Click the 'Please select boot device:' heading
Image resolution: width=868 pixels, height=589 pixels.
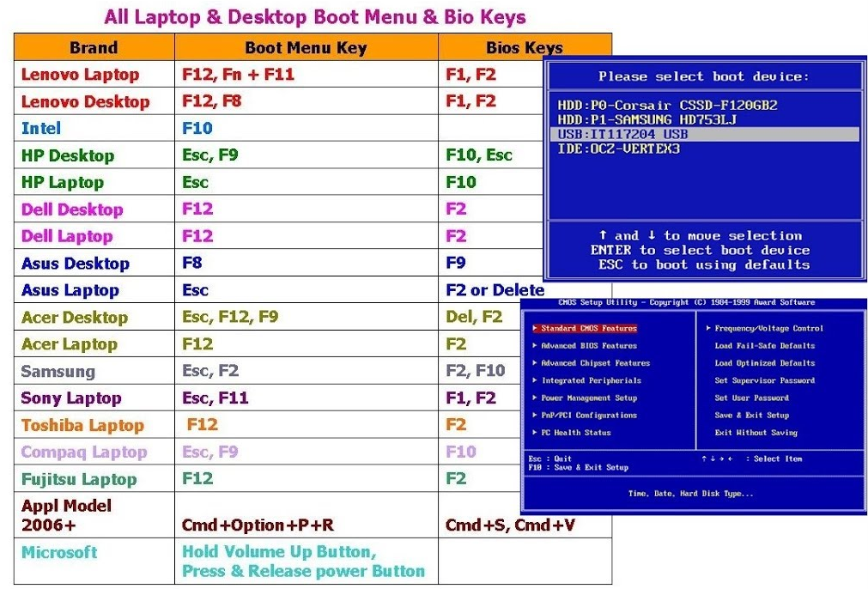(x=704, y=76)
